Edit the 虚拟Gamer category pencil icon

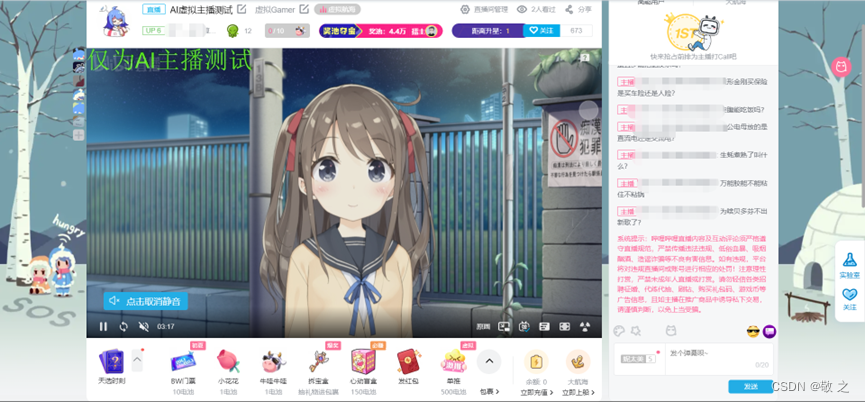(x=304, y=9)
